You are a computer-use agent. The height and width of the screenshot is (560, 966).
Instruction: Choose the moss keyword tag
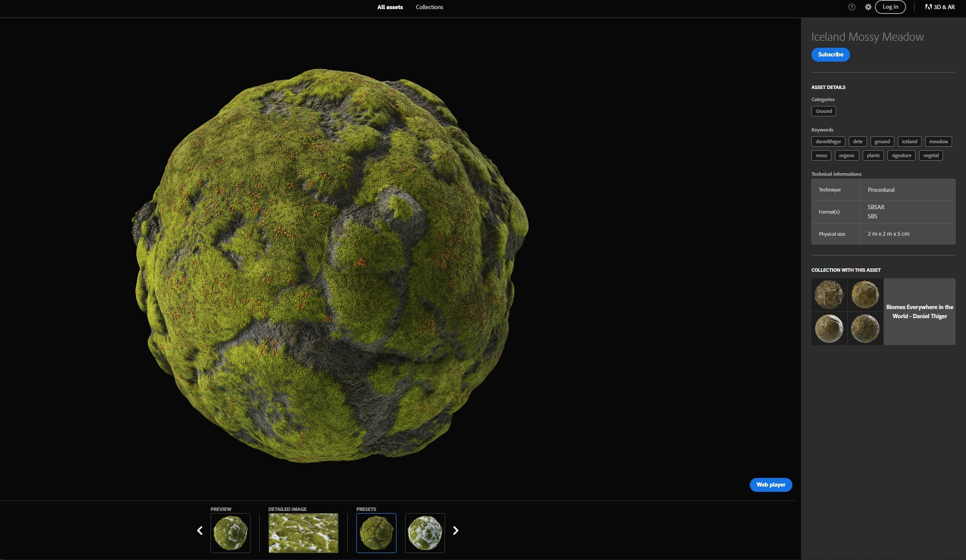pyautogui.click(x=821, y=155)
